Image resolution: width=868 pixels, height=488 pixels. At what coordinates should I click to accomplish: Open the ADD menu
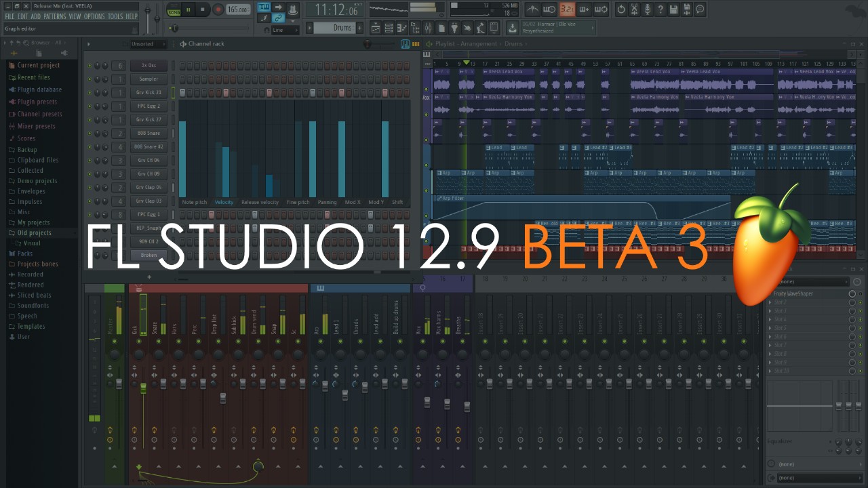coord(35,16)
